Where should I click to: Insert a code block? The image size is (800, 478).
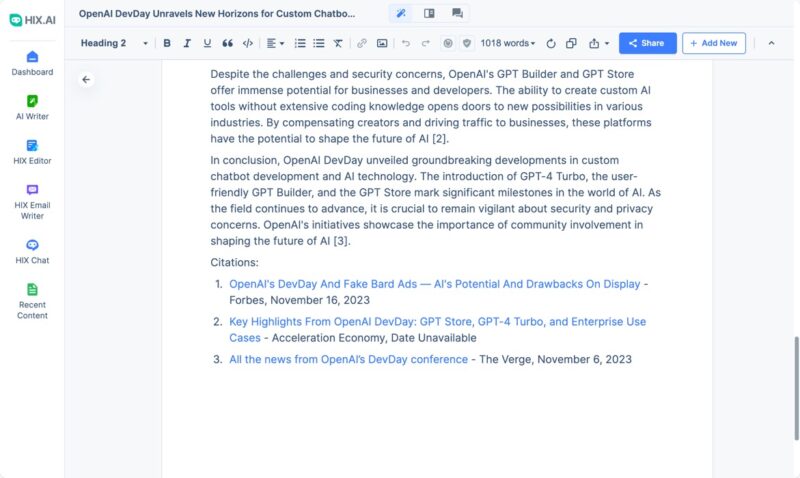[247, 43]
